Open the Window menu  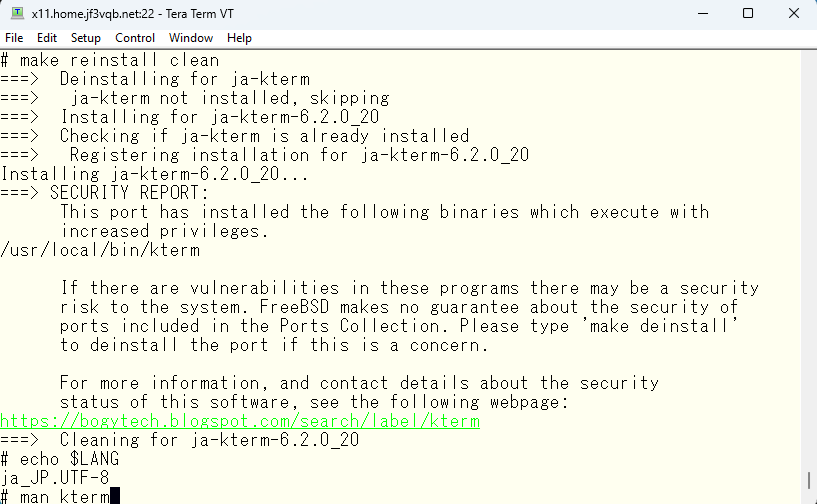191,38
